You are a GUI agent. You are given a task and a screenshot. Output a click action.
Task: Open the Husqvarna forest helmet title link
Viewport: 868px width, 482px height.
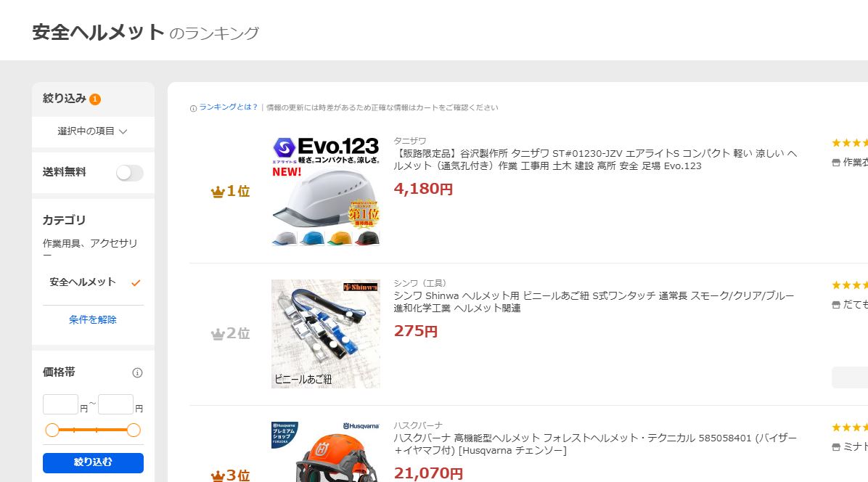pyautogui.click(x=596, y=444)
